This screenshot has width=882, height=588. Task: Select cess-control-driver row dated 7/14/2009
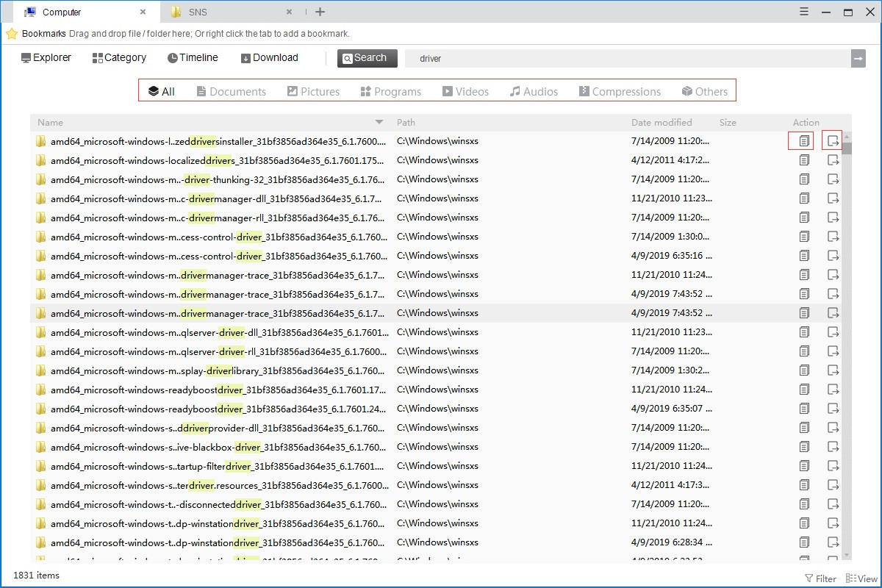(436, 236)
